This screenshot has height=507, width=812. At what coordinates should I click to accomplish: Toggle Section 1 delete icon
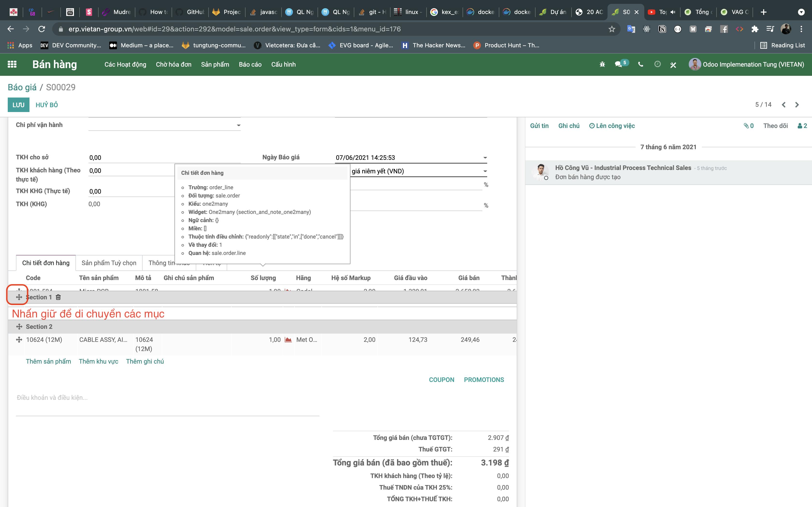(58, 297)
